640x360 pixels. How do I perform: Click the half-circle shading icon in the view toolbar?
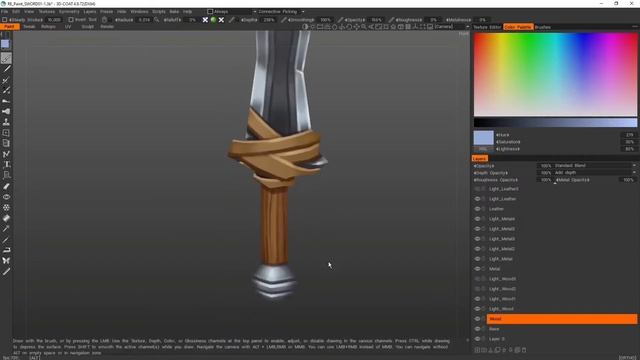click(x=305, y=27)
